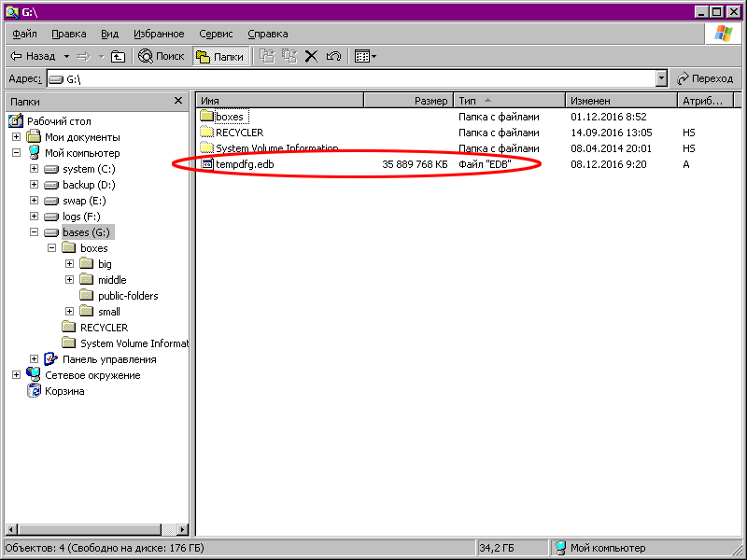
Task: Toggle the Folders (Папки) pane button
Action: coord(220,56)
